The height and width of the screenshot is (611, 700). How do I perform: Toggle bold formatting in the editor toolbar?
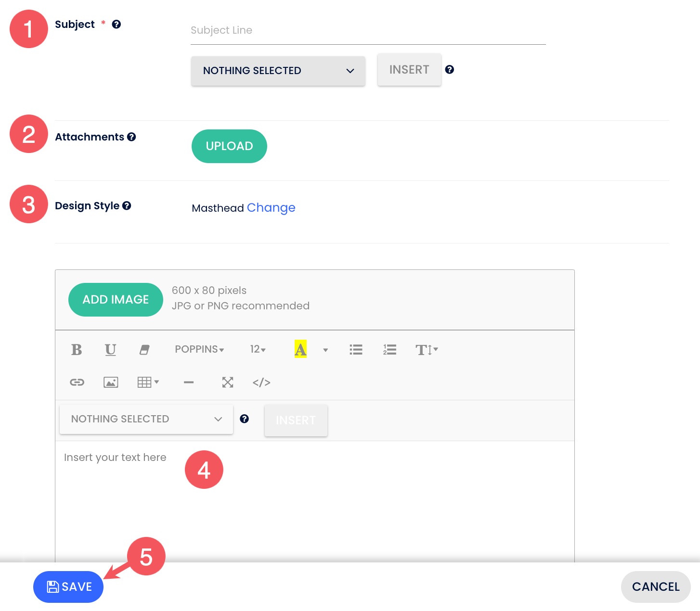[77, 350]
